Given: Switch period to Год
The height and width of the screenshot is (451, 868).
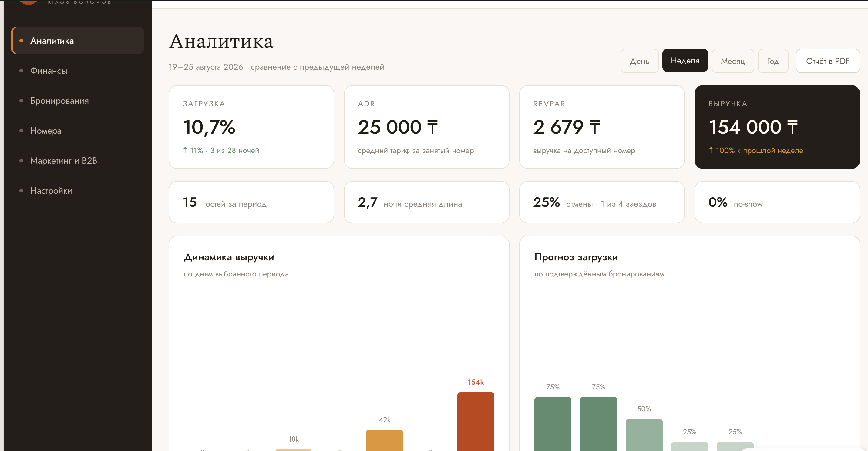Looking at the screenshot, I should pos(773,61).
